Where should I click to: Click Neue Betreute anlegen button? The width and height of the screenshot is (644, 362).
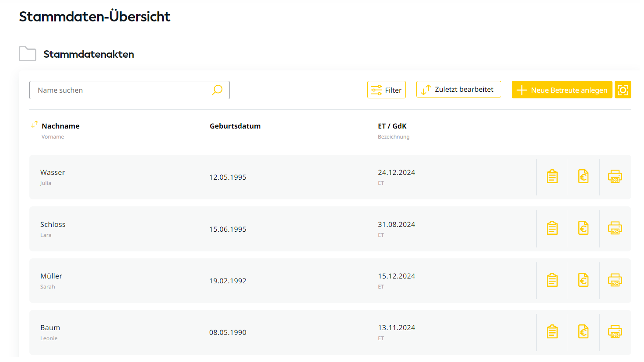pyautogui.click(x=562, y=90)
